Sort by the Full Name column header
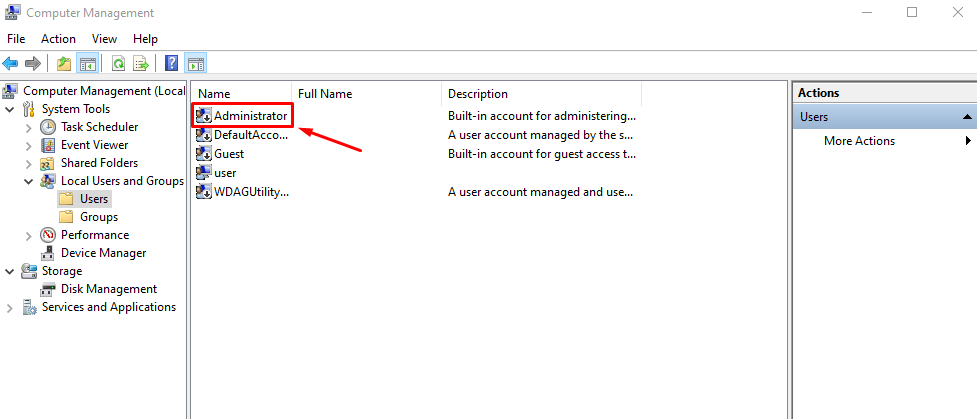977x419 pixels. coord(366,94)
